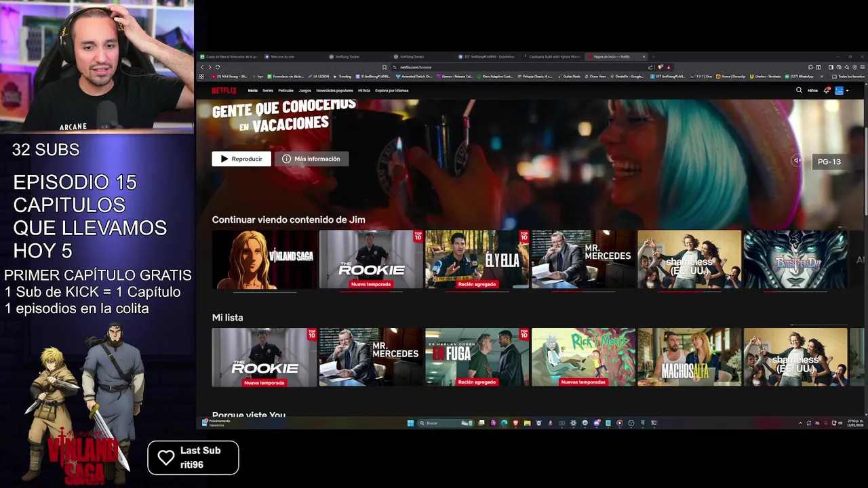Viewport: 868px width, 488px height.
Task: Open Trending bookmark
Action: tap(342, 77)
